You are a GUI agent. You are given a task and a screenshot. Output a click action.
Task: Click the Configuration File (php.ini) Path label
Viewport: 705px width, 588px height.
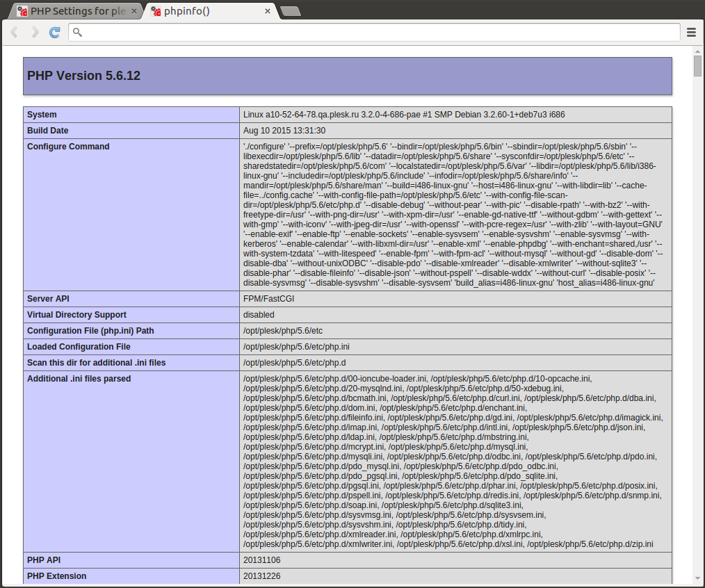[90, 331]
